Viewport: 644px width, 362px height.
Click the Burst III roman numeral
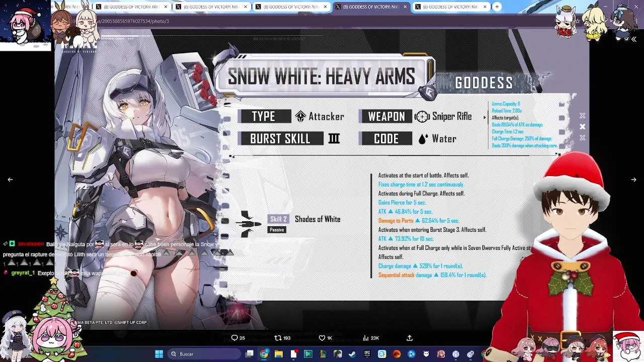334,138
